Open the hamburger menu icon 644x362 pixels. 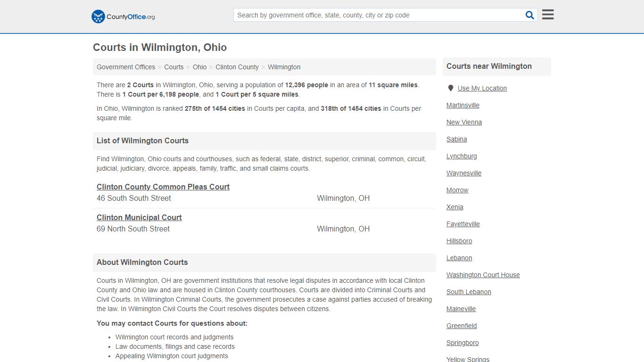548,15
